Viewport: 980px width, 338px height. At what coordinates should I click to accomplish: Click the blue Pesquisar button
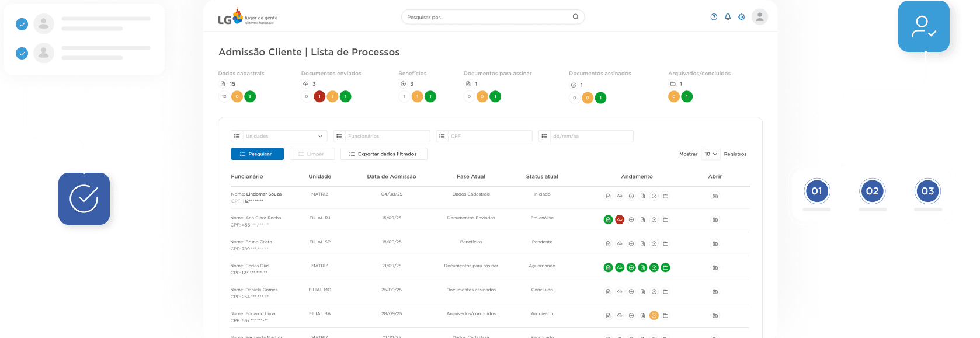pyautogui.click(x=257, y=154)
